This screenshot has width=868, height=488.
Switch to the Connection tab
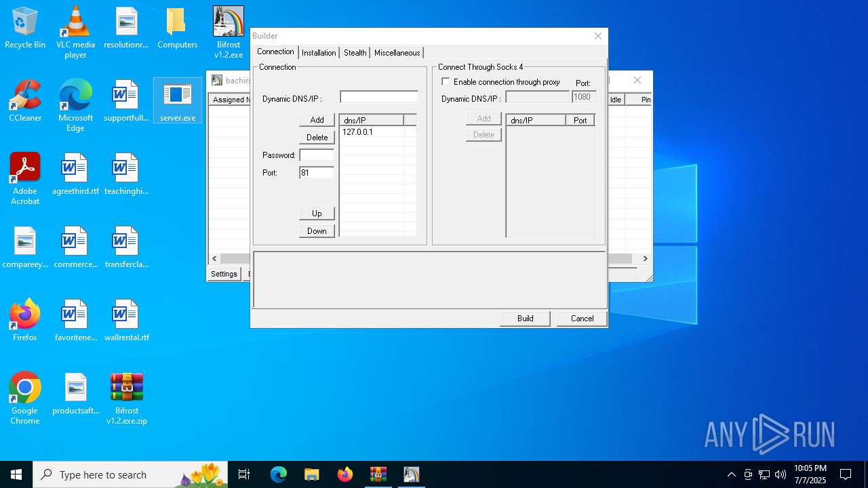275,52
